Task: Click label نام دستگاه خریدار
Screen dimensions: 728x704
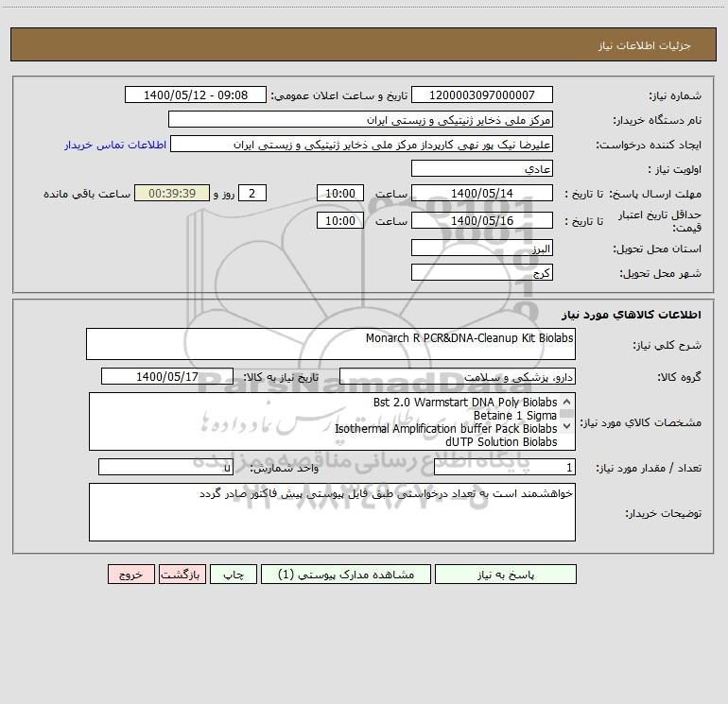Action: point(657,120)
